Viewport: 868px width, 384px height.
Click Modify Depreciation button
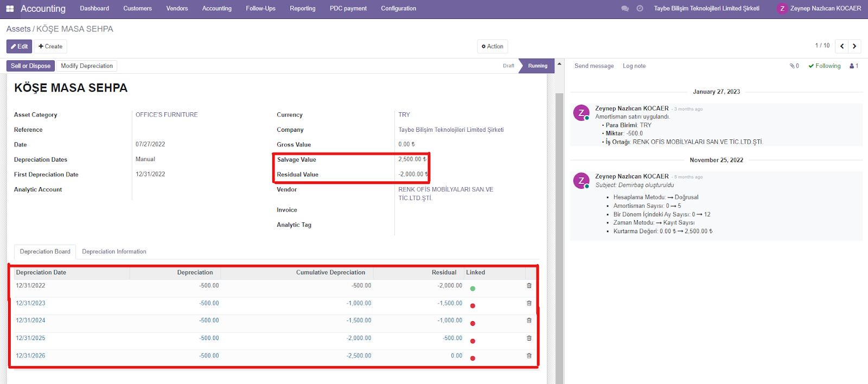point(87,66)
